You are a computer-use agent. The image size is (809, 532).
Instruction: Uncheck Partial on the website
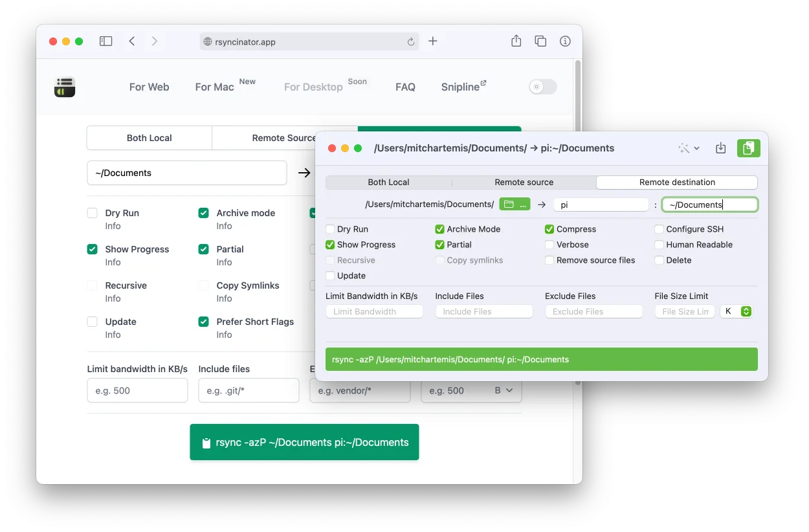[x=204, y=249]
